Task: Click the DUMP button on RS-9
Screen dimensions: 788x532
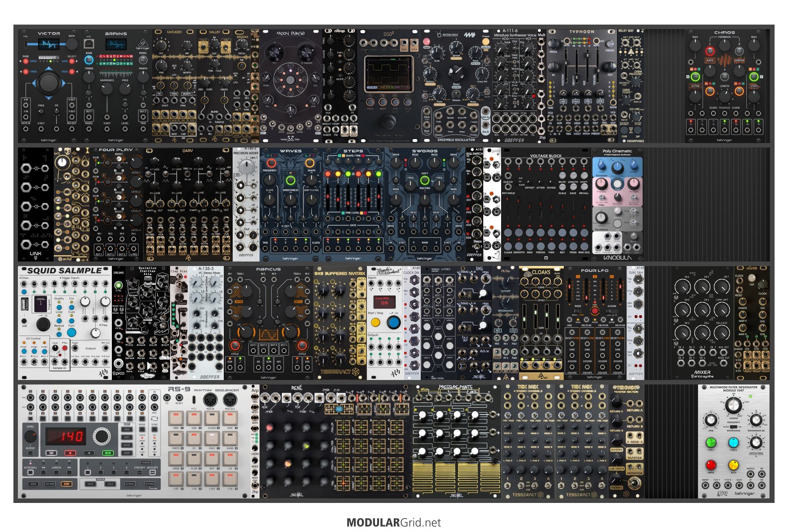Action: tap(127, 453)
